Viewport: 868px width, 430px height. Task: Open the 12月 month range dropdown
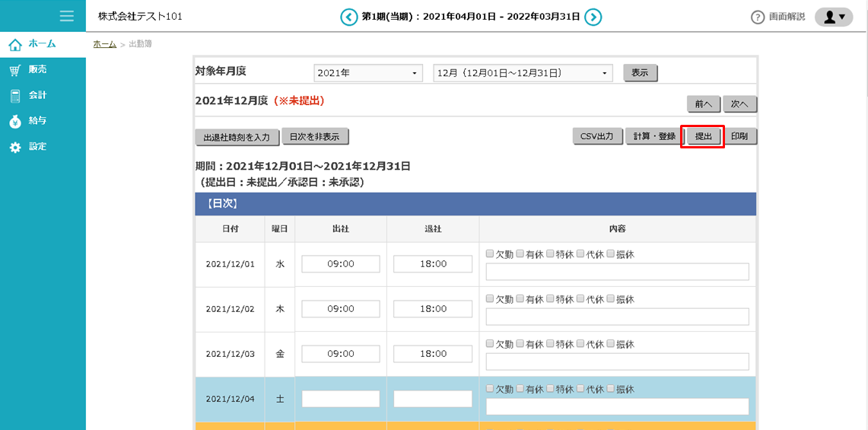click(x=523, y=73)
